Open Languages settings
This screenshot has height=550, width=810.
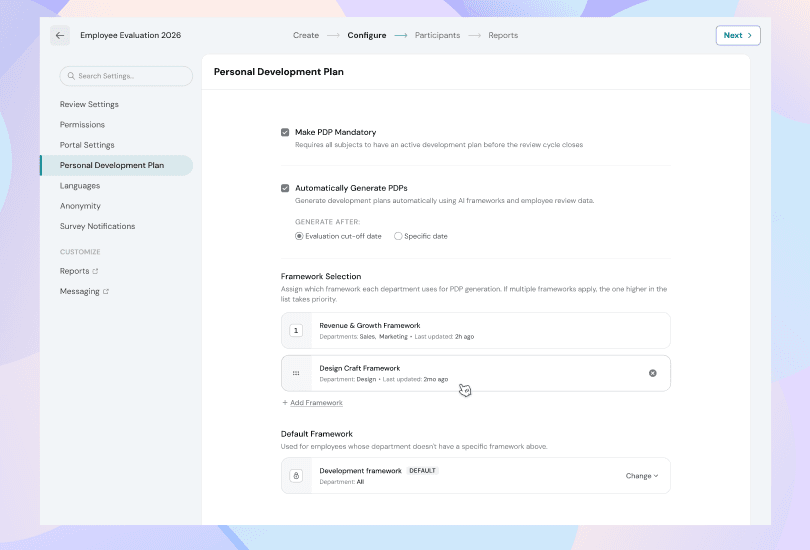(80, 186)
